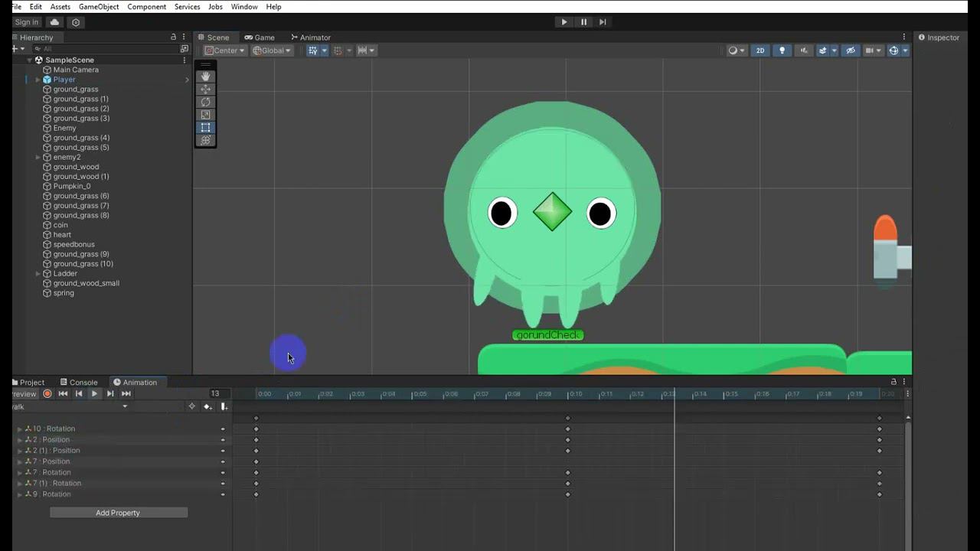Select the Rotate tool
980x551 pixels.
coord(205,103)
